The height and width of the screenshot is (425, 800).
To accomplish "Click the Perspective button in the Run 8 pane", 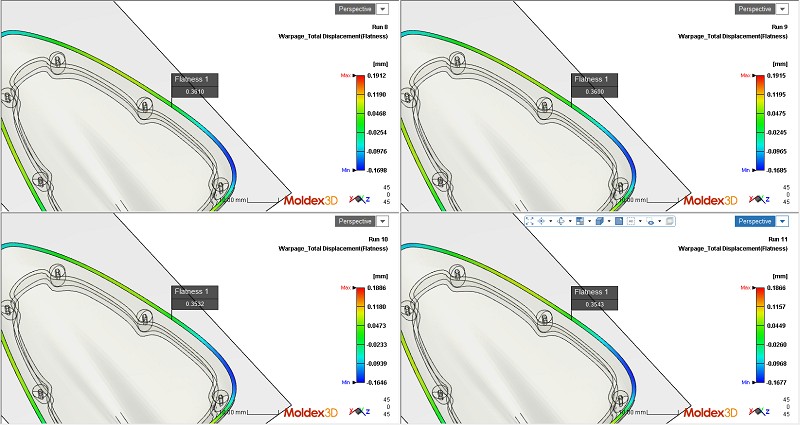I will (x=355, y=8).
